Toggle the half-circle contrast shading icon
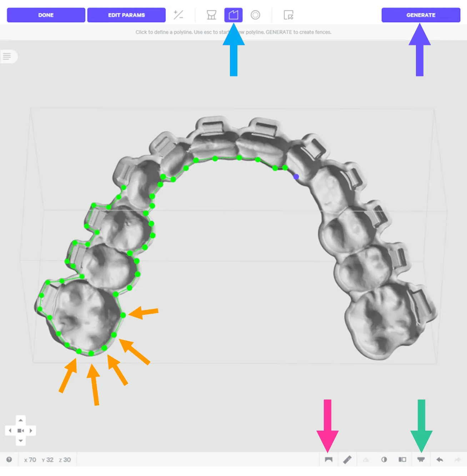 click(384, 460)
